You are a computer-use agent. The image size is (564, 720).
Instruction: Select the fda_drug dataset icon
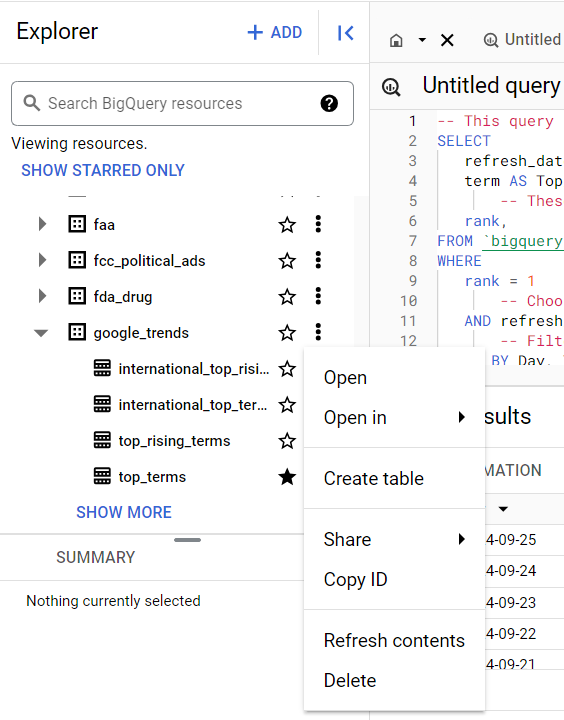point(77,296)
